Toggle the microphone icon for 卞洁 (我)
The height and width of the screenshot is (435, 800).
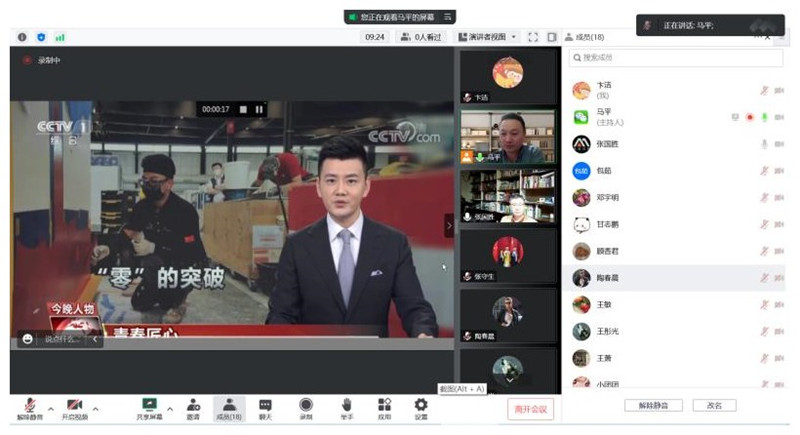[x=764, y=90]
